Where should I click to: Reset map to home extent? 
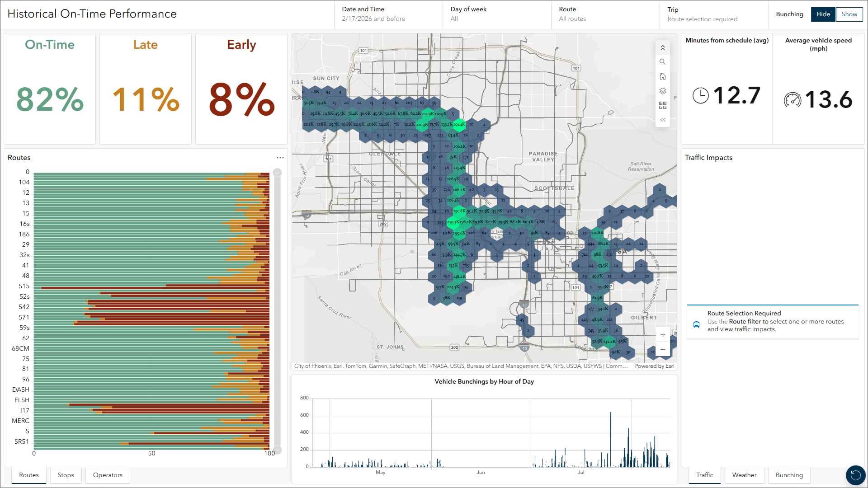[662, 76]
